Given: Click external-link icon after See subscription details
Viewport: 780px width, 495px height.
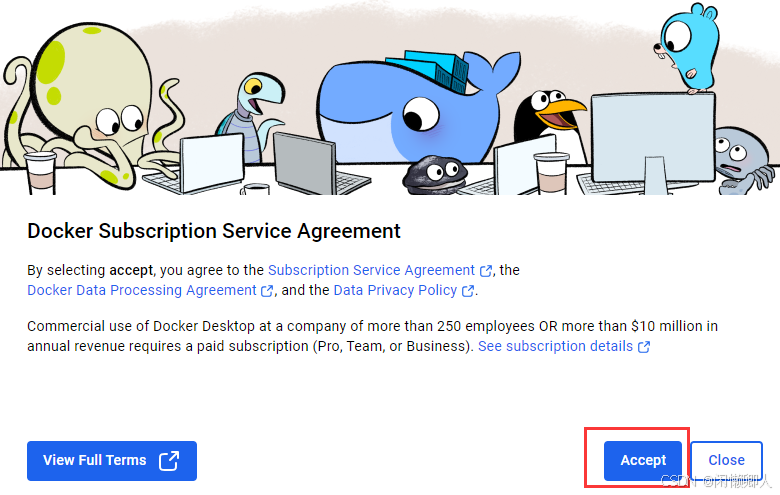Looking at the screenshot, I should pyautogui.click(x=644, y=346).
